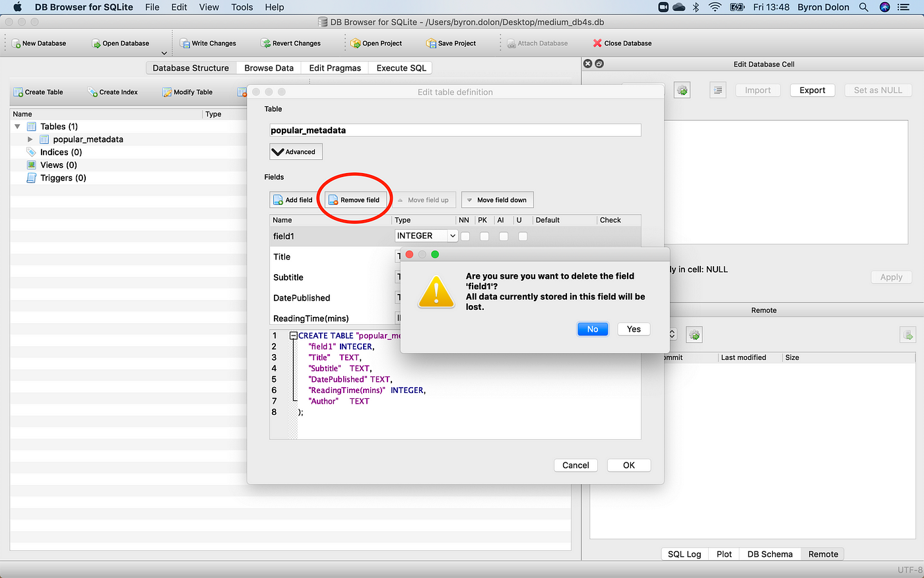This screenshot has height=578, width=924.
Task: Click the Open Database toolbar icon
Action: pos(96,44)
